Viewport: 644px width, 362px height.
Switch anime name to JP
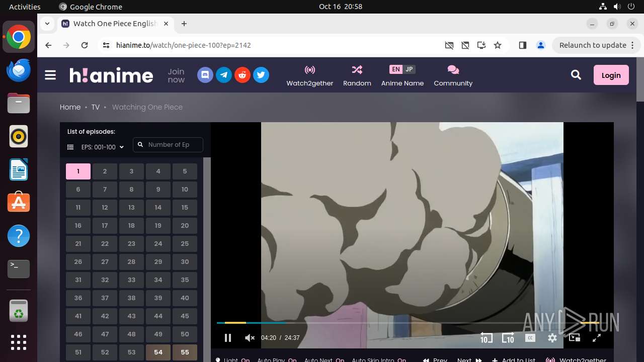[x=409, y=69]
